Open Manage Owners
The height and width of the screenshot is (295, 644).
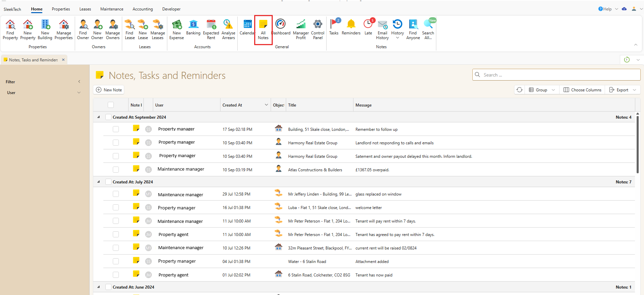point(113,29)
